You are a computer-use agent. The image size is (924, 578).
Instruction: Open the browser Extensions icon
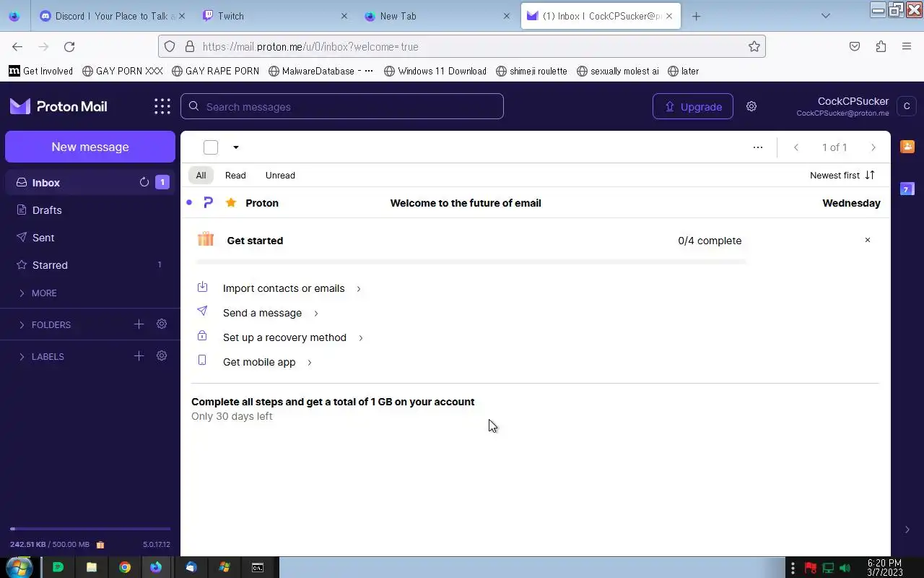tap(881, 46)
